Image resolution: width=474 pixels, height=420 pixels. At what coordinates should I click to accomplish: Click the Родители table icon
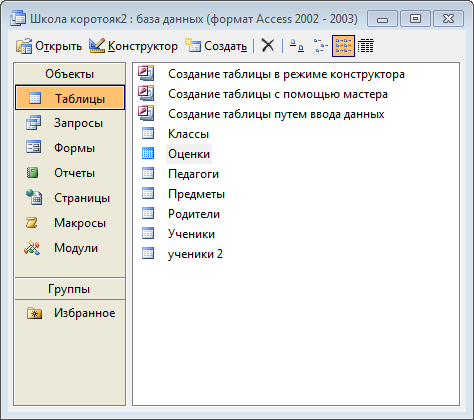[148, 213]
